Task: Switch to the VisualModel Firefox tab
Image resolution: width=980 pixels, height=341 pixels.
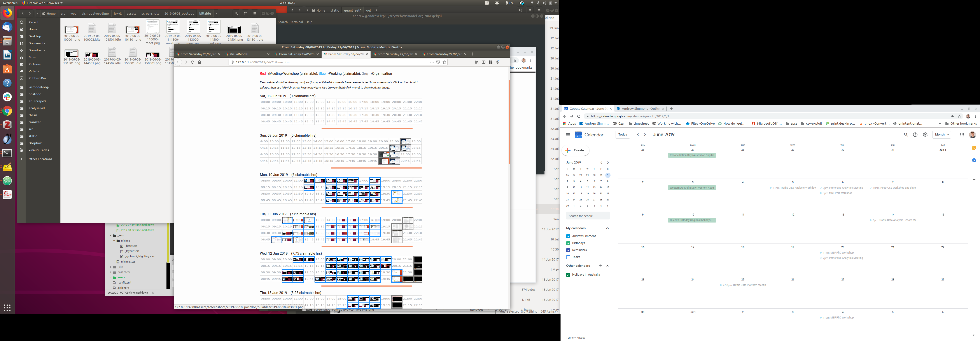Action: (239, 54)
